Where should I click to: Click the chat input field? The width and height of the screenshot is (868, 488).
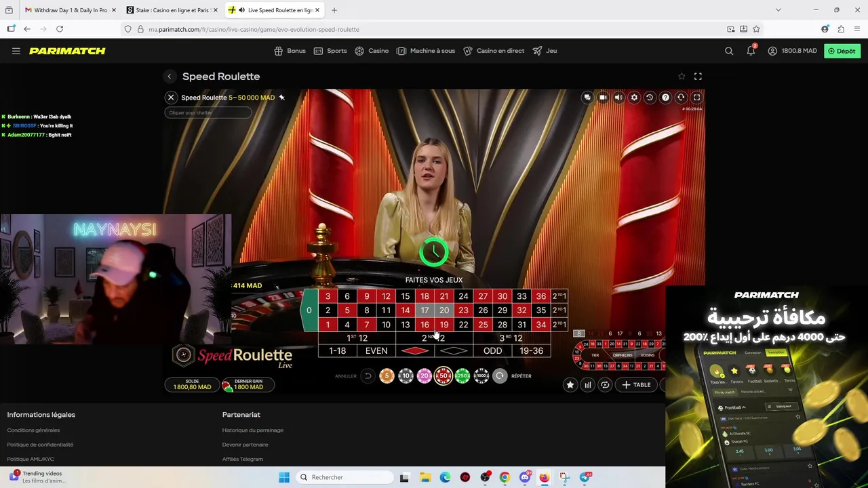coord(208,113)
